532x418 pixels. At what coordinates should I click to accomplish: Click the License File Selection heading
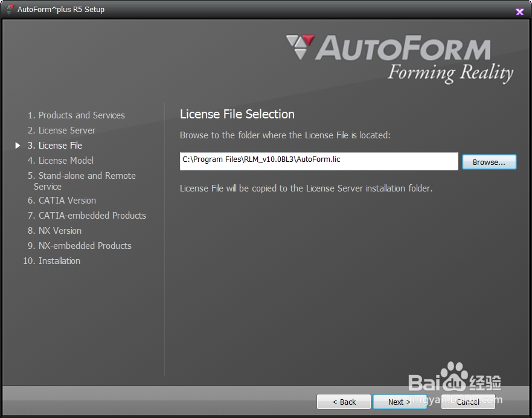pyautogui.click(x=237, y=114)
